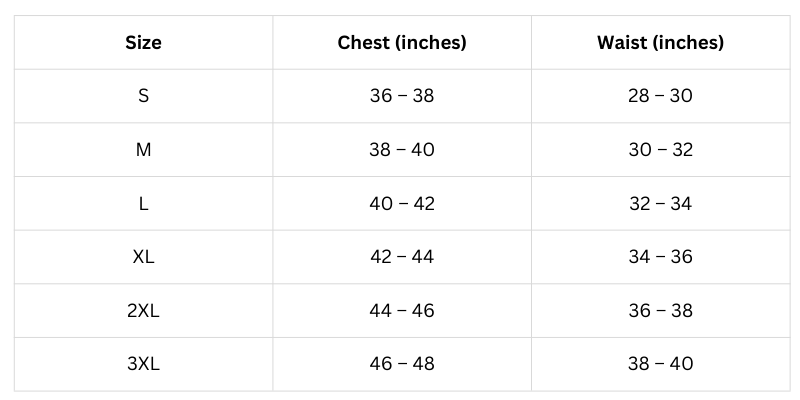800x400 pixels.
Task: Click the Waist (inches) column header
Action: pyautogui.click(x=660, y=43)
